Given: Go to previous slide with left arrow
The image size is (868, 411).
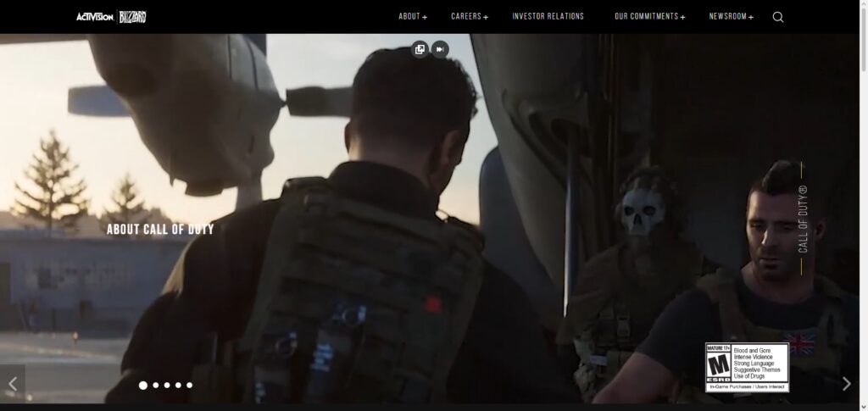Looking at the screenshot, I should 12,383.
